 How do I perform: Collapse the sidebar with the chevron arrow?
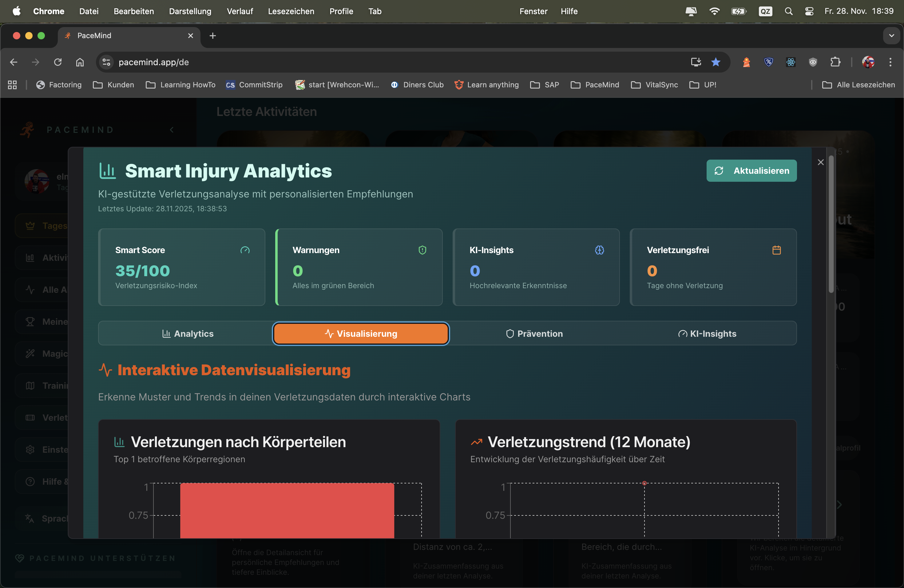[x=172, y=129]
